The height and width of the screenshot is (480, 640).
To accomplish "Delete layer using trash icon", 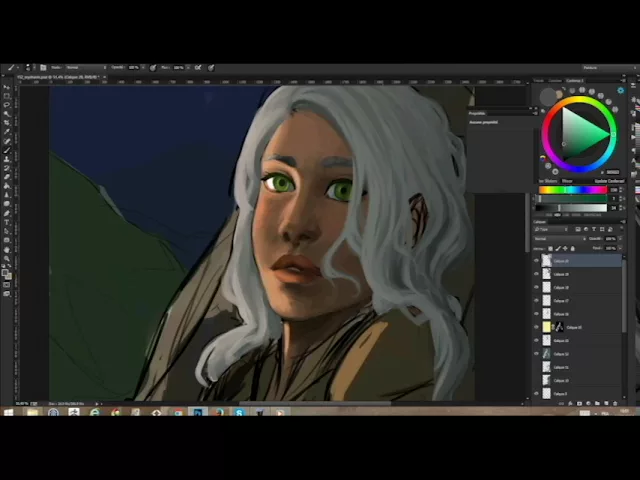I will coord(615,403).
